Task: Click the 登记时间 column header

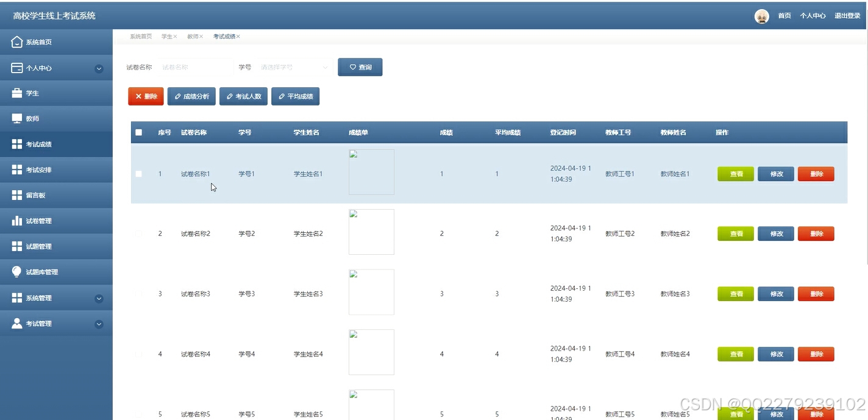Action: (x=563, y=132)
